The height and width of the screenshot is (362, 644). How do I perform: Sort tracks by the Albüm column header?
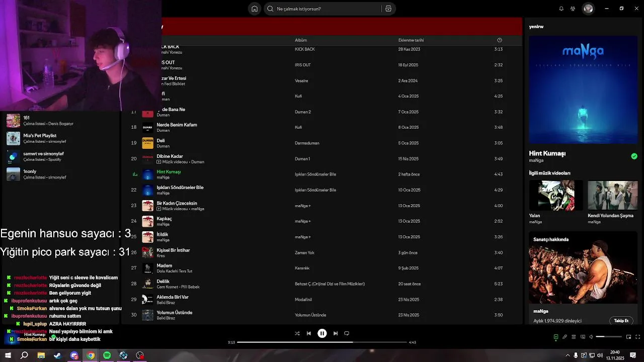[x=301, y=40]
